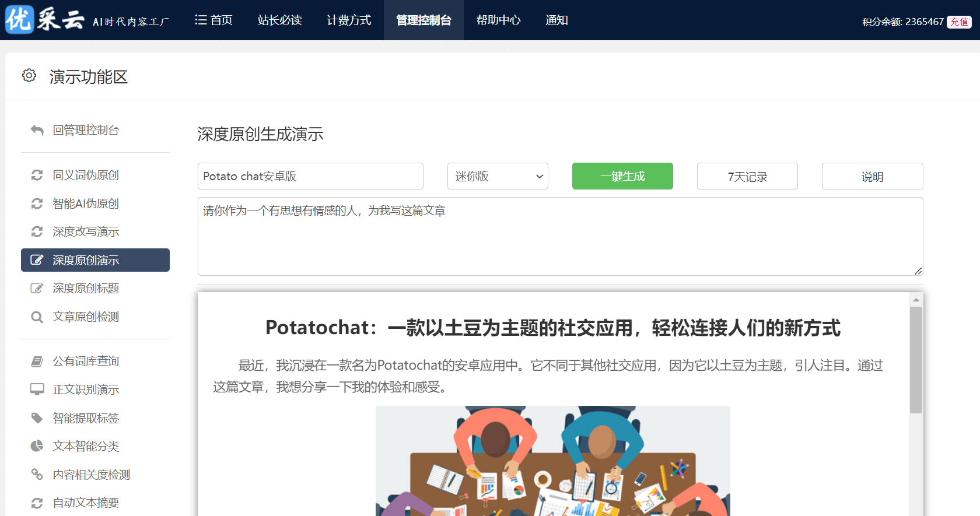The image size is (980, 516).
Task: Click the book icon beside 公有词库查询
Action: point(37,361)
